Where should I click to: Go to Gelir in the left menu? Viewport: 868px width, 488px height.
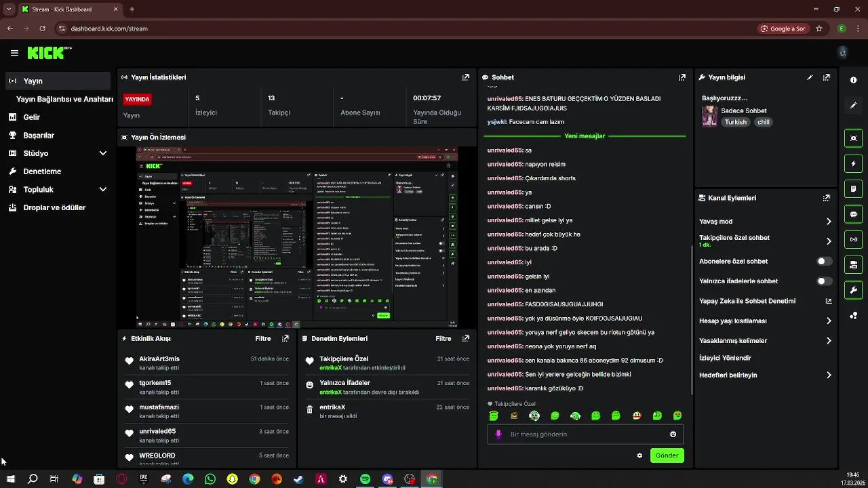58,117
